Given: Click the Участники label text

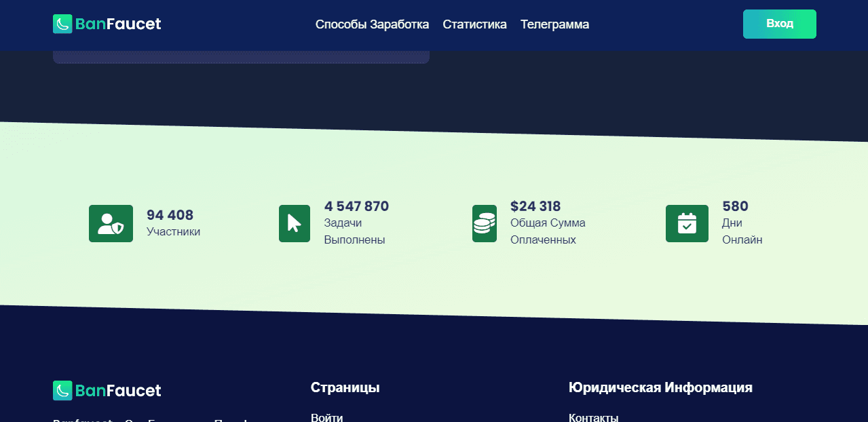Looking at the screenshot, I should pos(173,232).
